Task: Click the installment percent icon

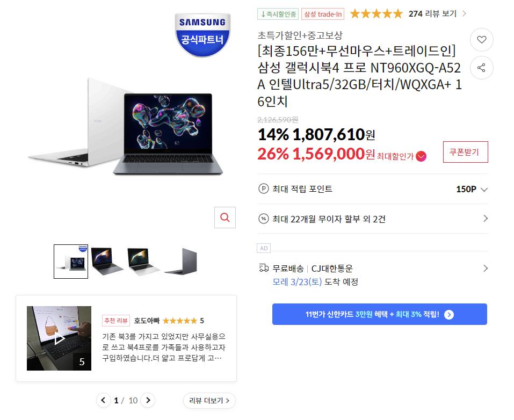Action: (264, 219)
